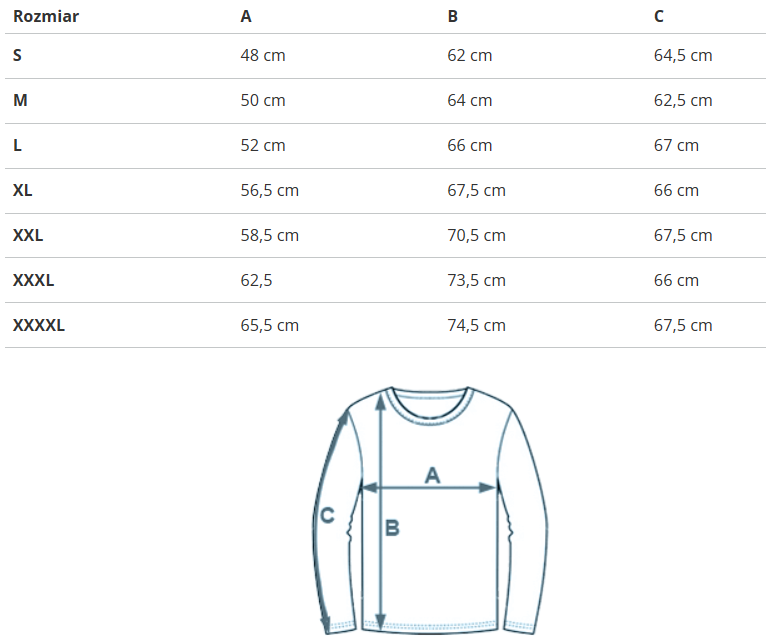Pick the "XL" size row label

(x=23, y=190)
